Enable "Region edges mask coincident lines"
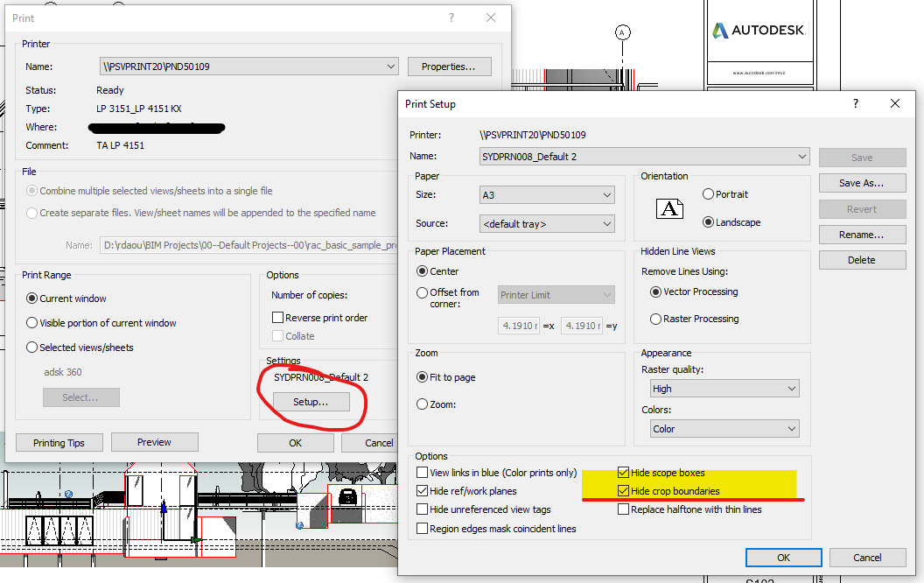 422,527
